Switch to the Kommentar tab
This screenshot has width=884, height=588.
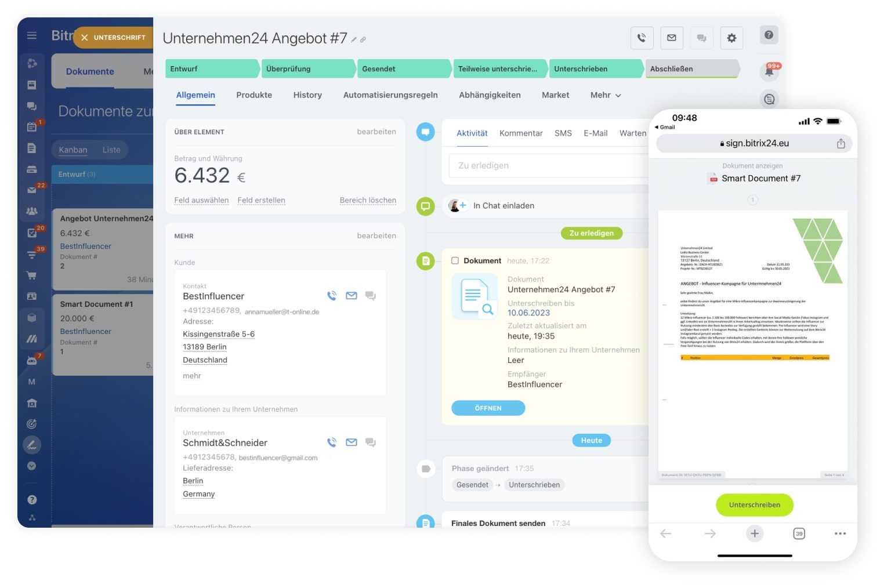click(x=521, y=133)
